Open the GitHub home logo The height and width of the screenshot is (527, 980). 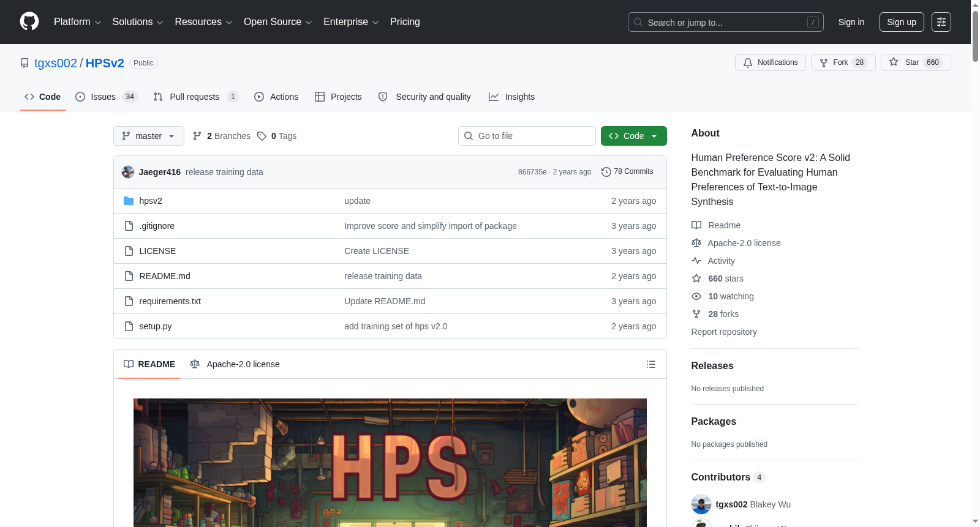[x=29, y=21]
